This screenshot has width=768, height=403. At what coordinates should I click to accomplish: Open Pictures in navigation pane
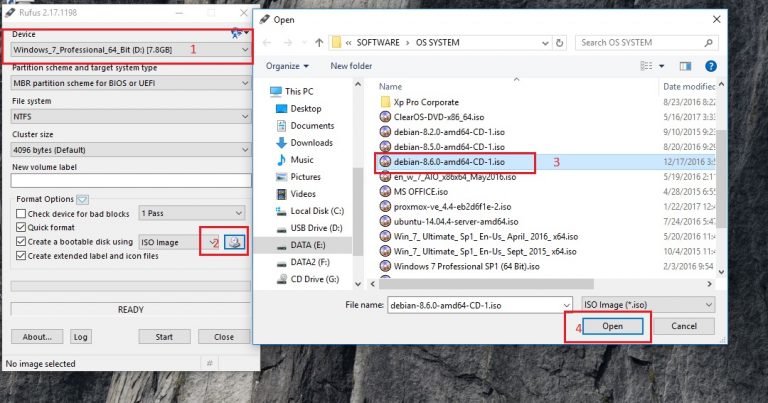[298, 177]
